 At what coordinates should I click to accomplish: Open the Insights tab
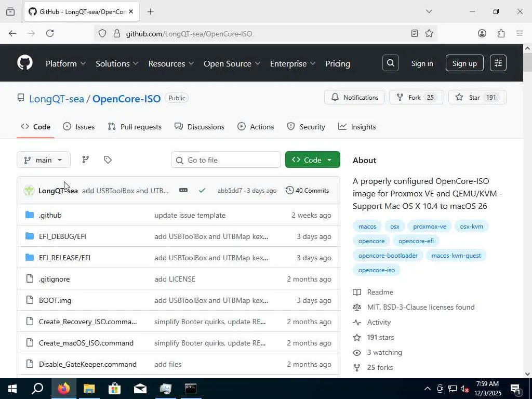[357, 127]
